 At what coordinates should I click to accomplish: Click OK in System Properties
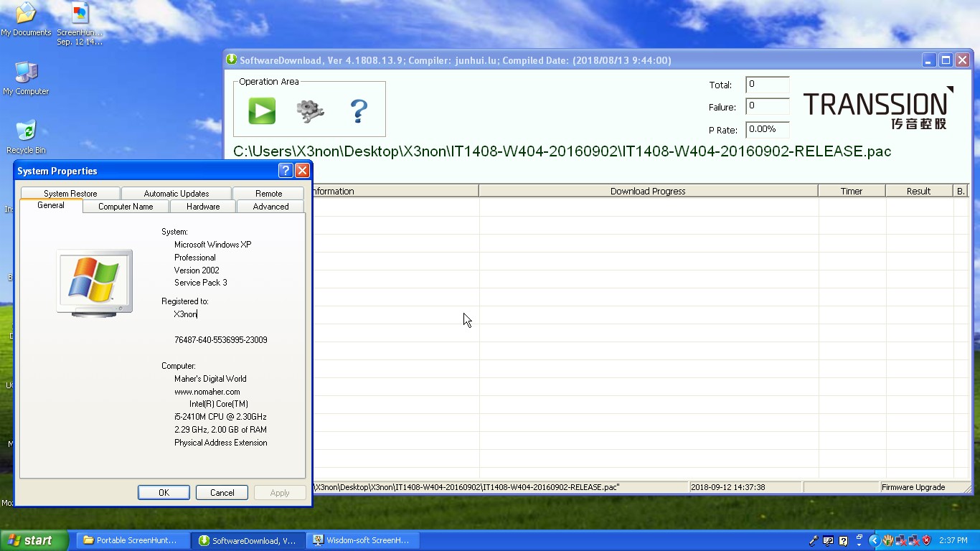click(x=164, y=492)
